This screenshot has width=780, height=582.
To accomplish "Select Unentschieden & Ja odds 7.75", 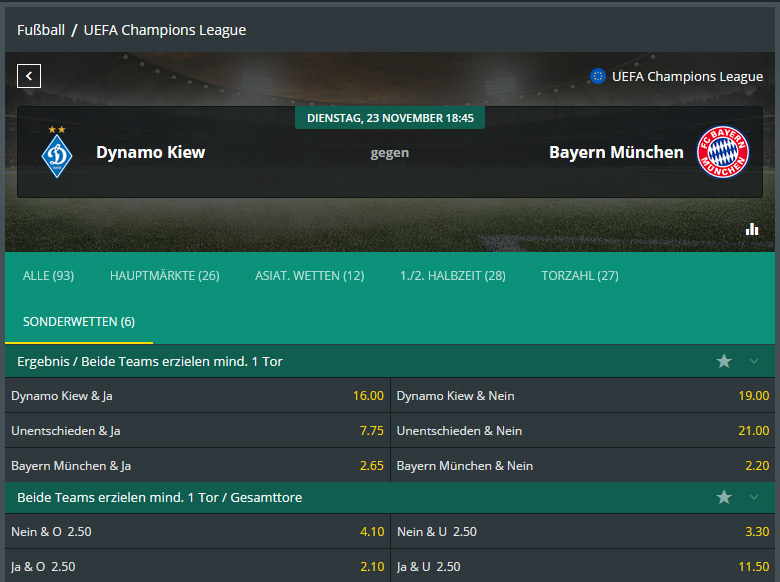I will pos(197,430).
